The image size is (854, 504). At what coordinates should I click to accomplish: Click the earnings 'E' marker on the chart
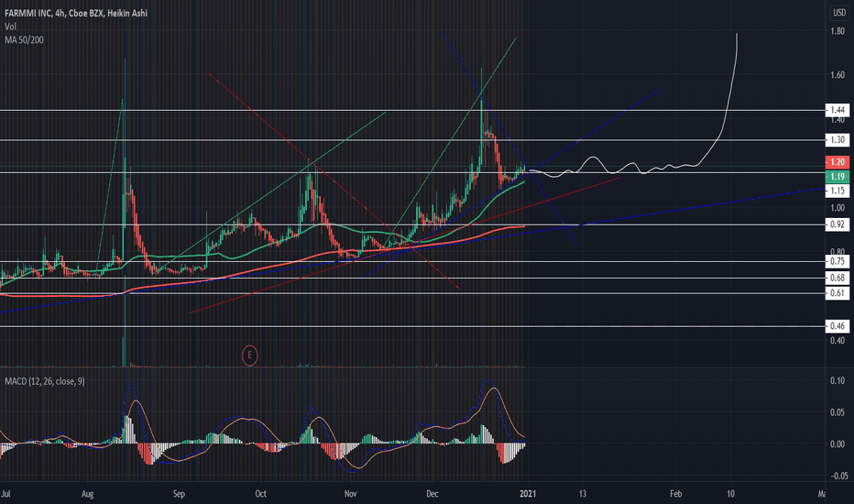tap(249, 356)
